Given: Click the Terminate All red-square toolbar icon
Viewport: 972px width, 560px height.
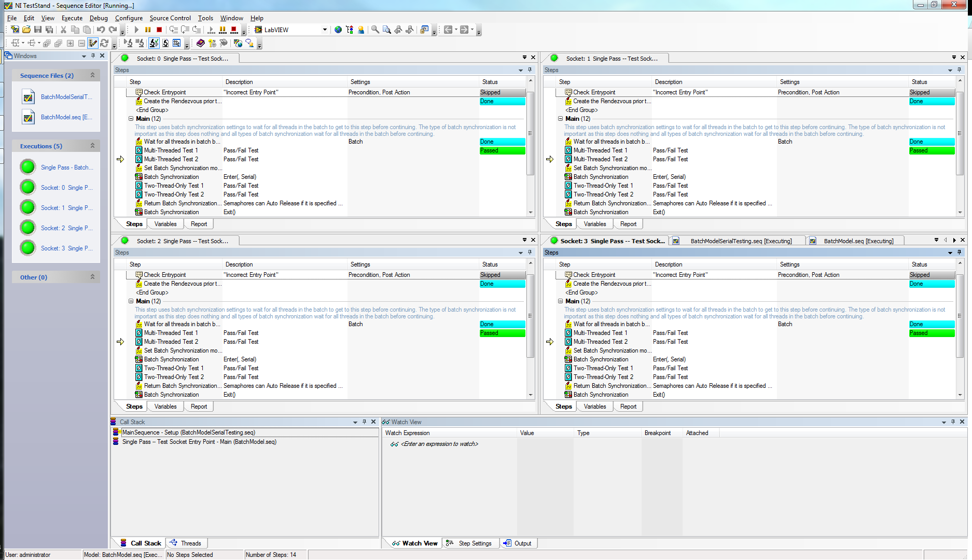Looking at the screenshot, I should point(234,30).
